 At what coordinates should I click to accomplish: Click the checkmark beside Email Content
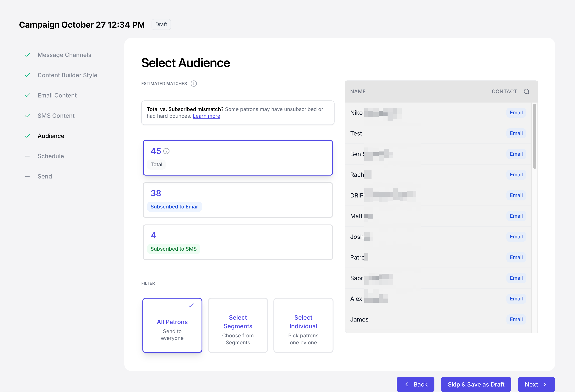pos(27,95)
